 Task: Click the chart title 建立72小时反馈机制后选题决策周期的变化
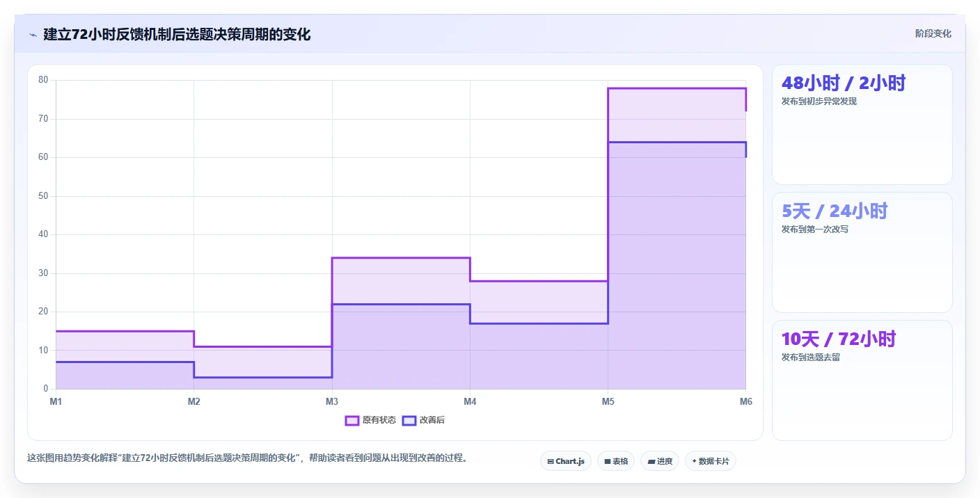click(x=177, y=34)
